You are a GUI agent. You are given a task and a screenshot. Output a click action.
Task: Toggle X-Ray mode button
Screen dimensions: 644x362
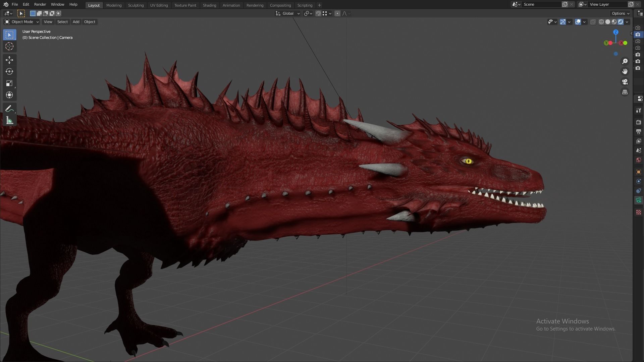pos(593,22)
